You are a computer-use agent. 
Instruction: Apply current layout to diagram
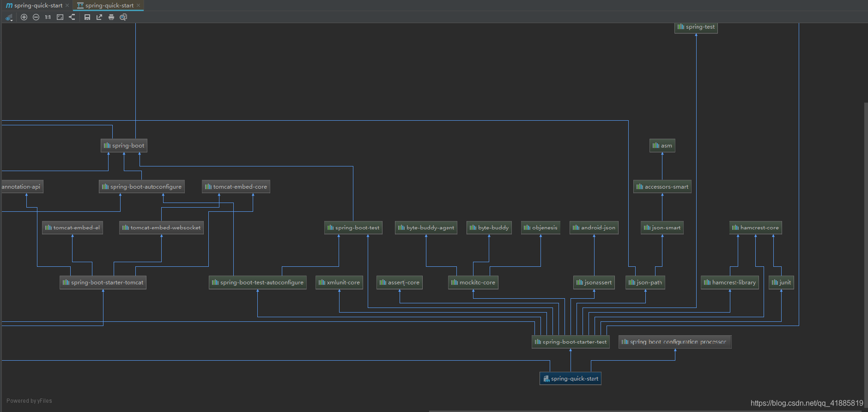pos(72,17)
